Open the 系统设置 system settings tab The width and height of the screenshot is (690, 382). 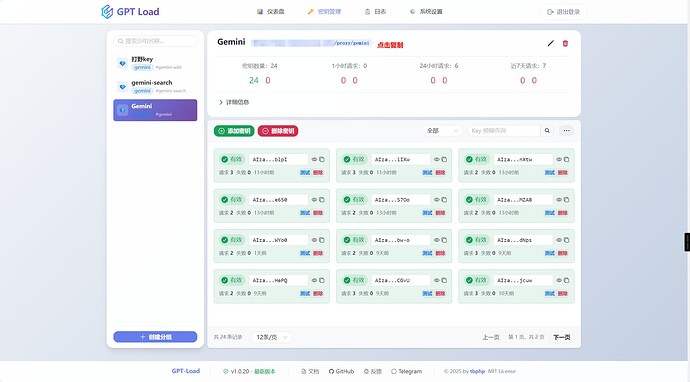coord(426,11)
